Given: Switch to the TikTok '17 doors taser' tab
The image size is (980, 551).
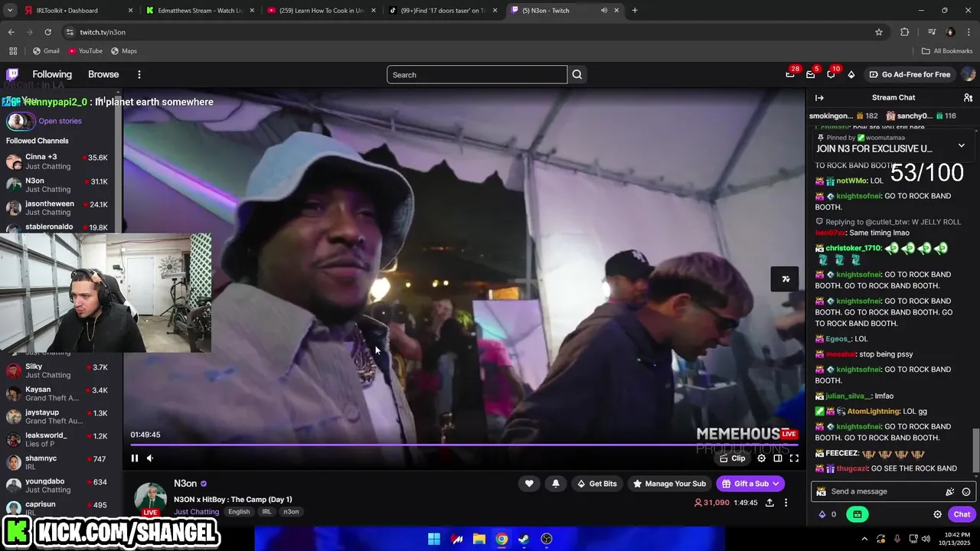Looking at the screenshot, I should (443, 11).
